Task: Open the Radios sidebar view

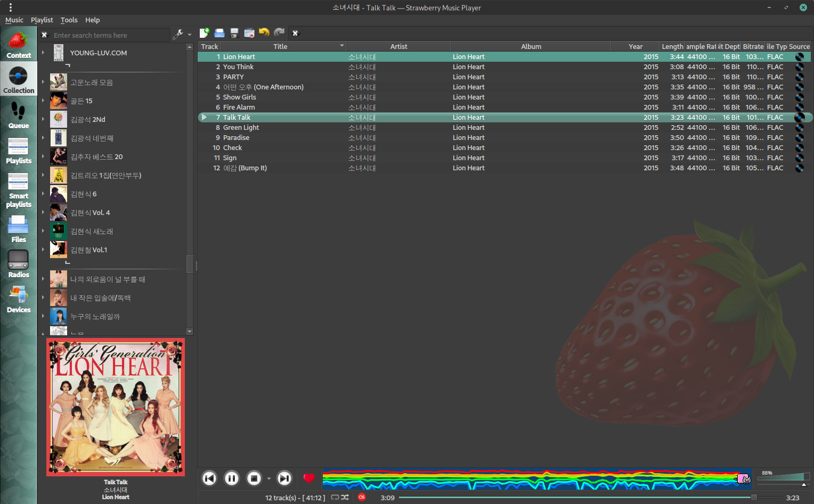Action: click(18, 264)
